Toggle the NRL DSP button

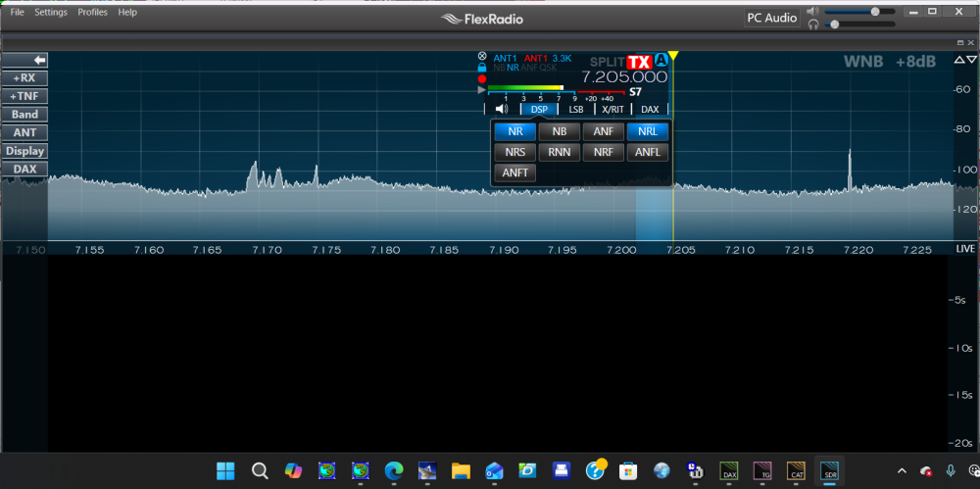click(x=648, y=132)
